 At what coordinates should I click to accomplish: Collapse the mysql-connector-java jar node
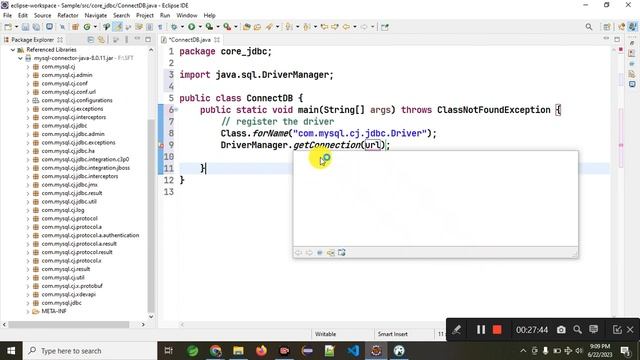(20, 58)
